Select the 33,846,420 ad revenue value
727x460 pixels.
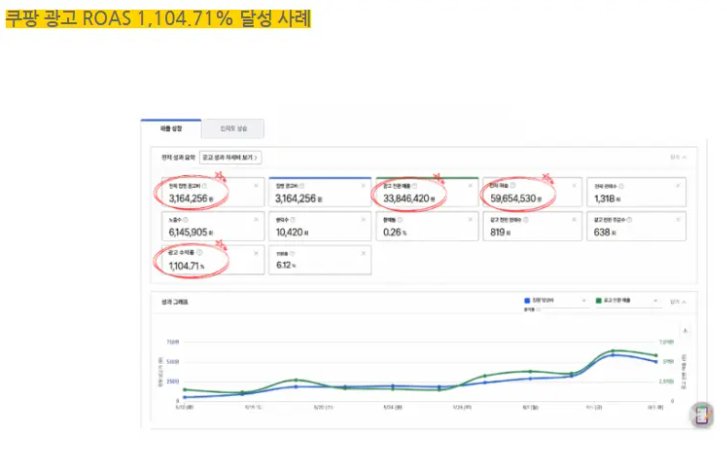pyautogui.click(x=408, y=198)
